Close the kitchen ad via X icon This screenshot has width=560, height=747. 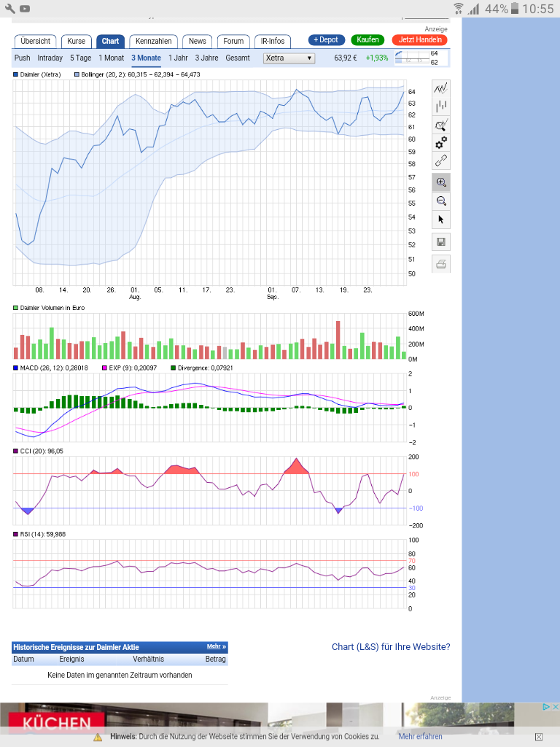pyautogui.click(x=555, y=708)
